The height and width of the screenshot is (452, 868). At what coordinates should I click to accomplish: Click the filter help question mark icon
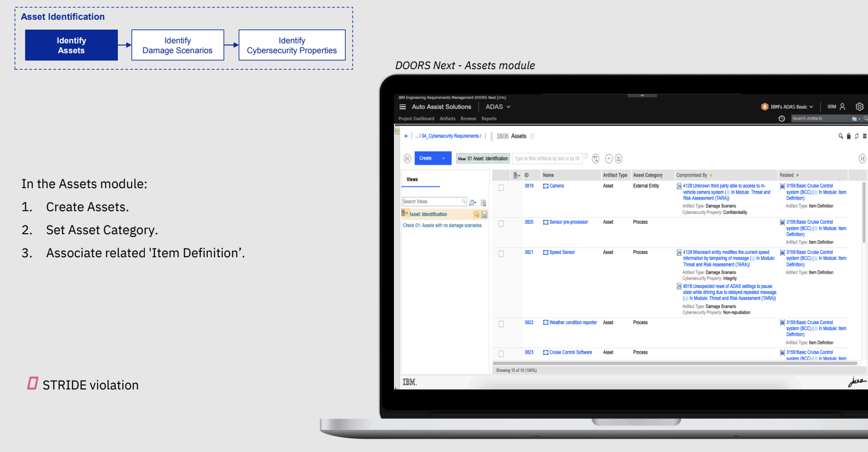pyautogui.click(x=585, y=156)
